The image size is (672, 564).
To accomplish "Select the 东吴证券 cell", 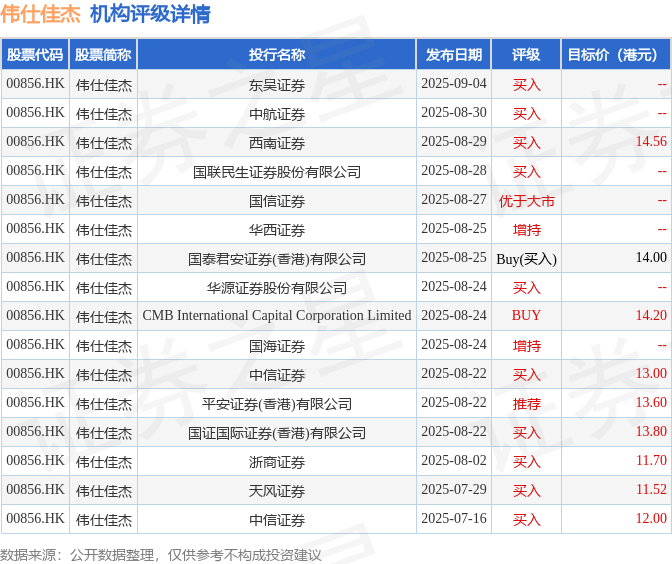I will (x=277, y=85).
